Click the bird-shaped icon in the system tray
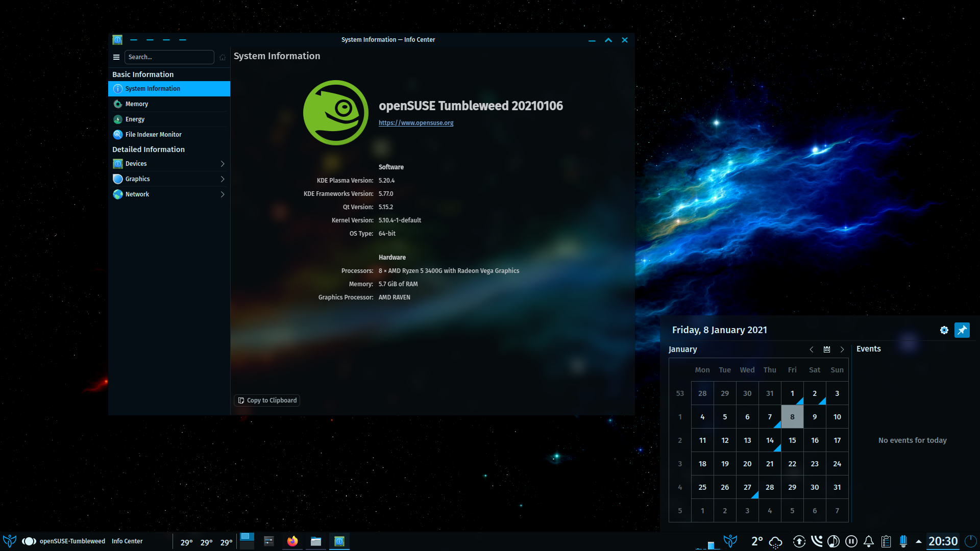980x551 pixels. pos(731,541)
